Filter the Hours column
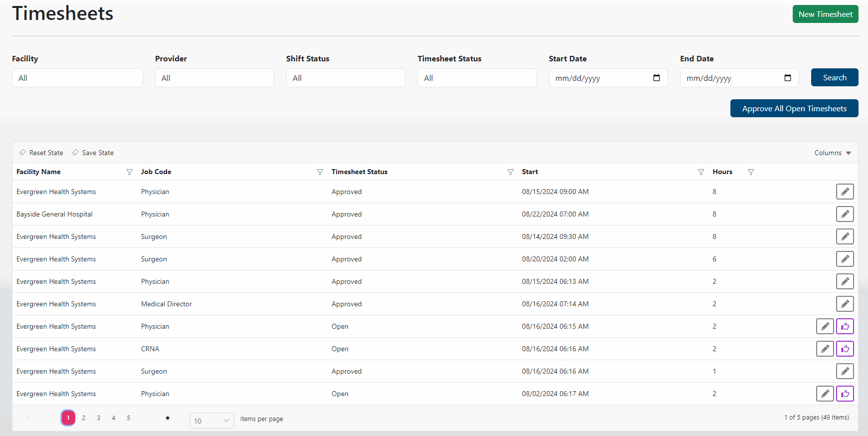Screen dimensions: 868x436 point(751,172)
